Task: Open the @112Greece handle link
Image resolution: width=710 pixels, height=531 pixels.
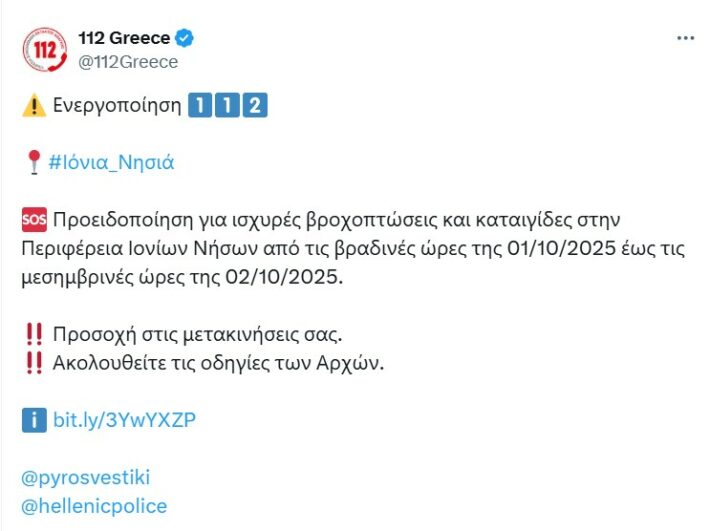Action: pyautogui.click(x=127, y=62)
